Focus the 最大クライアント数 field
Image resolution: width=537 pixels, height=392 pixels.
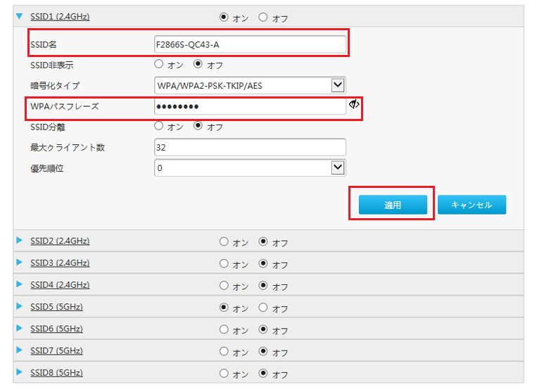pyautogui.click(x=250, y=147)
